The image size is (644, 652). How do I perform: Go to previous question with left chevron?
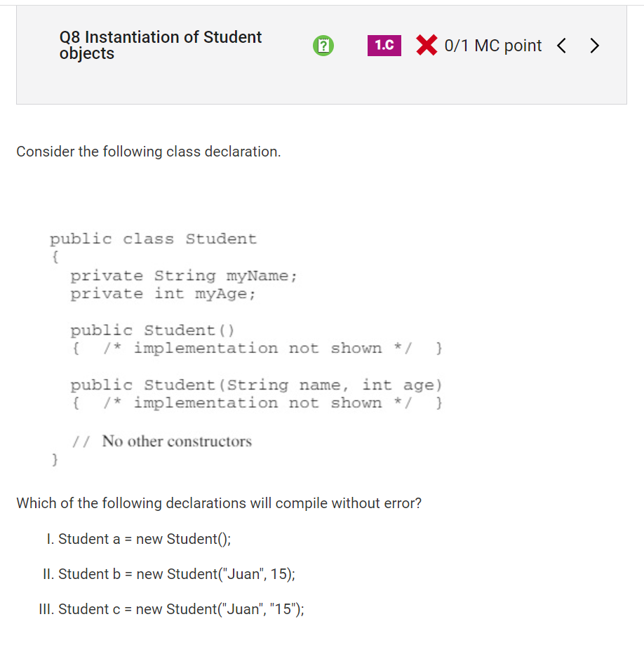click(x=562, y=46)
